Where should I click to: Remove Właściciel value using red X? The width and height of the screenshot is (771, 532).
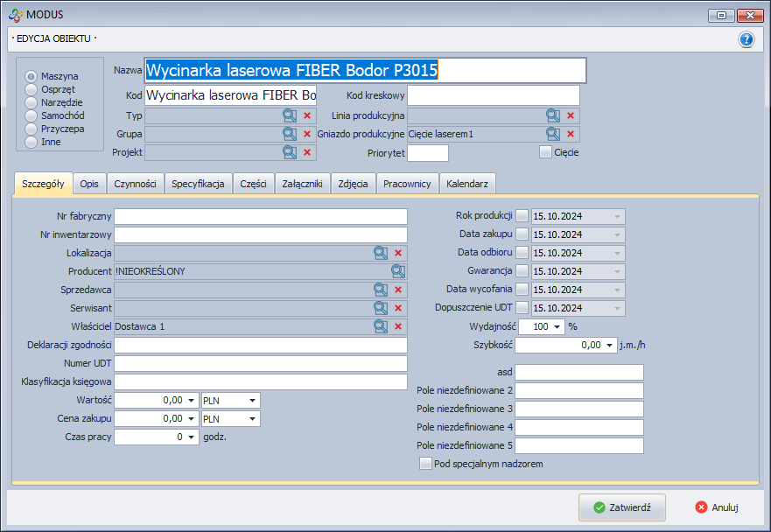point(398,326)
